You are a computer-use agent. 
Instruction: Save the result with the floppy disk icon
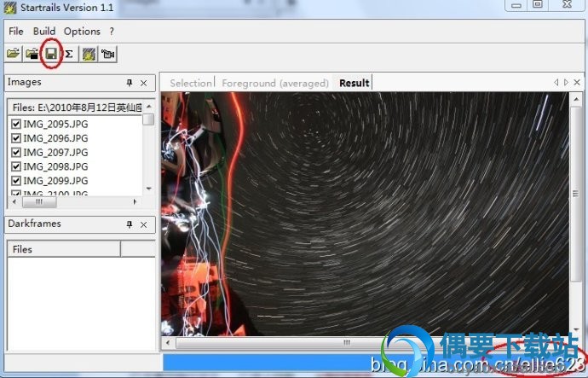click(x=51, y=54)
